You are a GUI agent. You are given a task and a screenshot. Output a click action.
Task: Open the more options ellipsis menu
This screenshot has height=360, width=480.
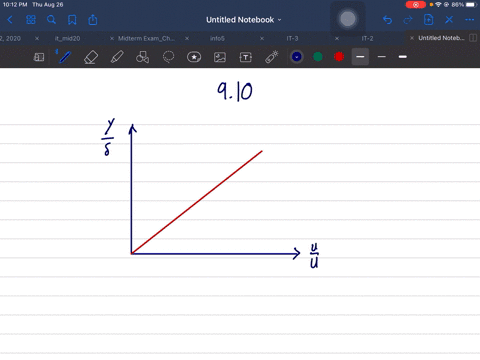coord(470,20)
